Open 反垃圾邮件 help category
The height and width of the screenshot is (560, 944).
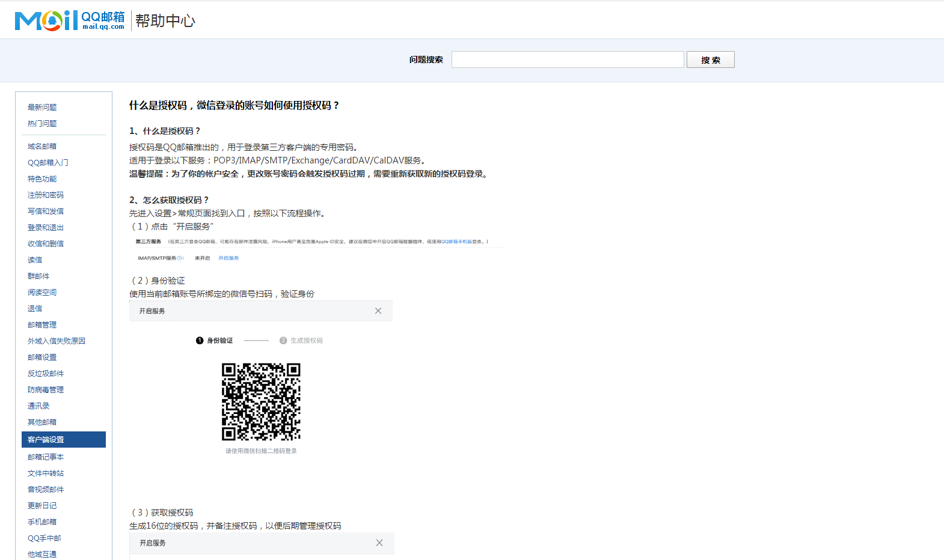coord(45,374)
